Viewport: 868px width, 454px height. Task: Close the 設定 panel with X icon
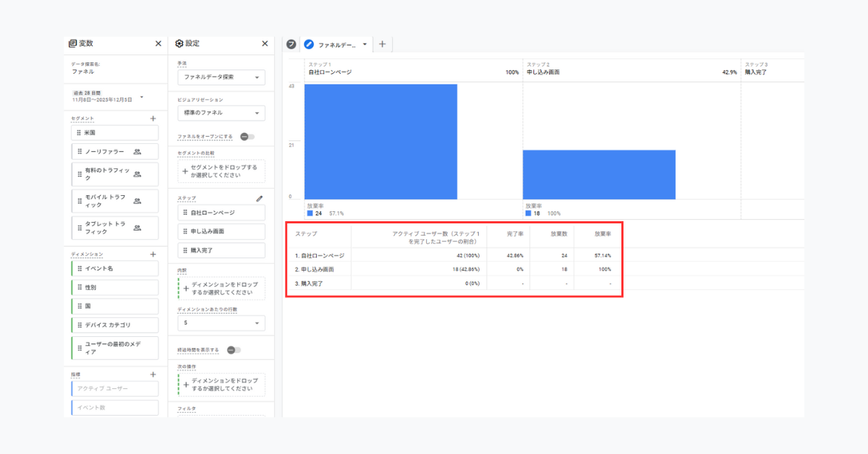(265, 43)
